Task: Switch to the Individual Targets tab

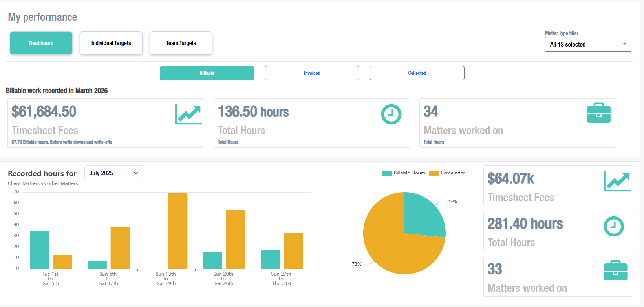Action: click(111, 43)
